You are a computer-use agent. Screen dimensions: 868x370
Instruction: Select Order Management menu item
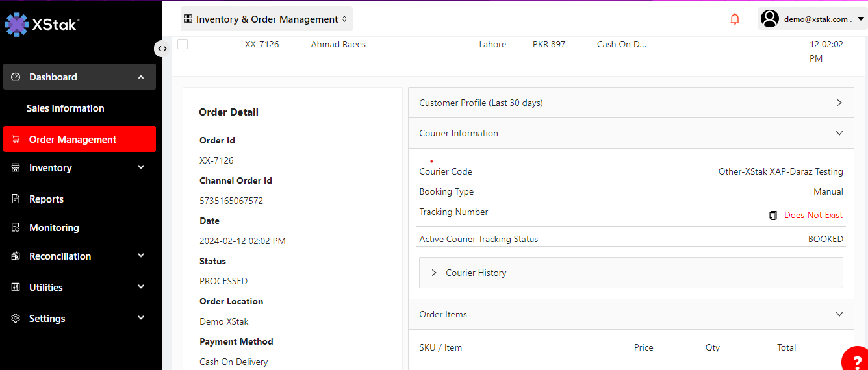tap(73, 140)
